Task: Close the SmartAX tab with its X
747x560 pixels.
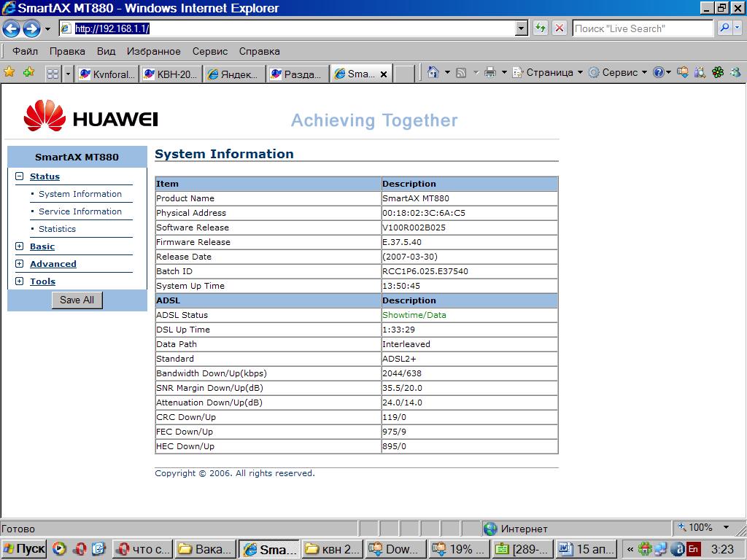Action: tap(384, 74)
